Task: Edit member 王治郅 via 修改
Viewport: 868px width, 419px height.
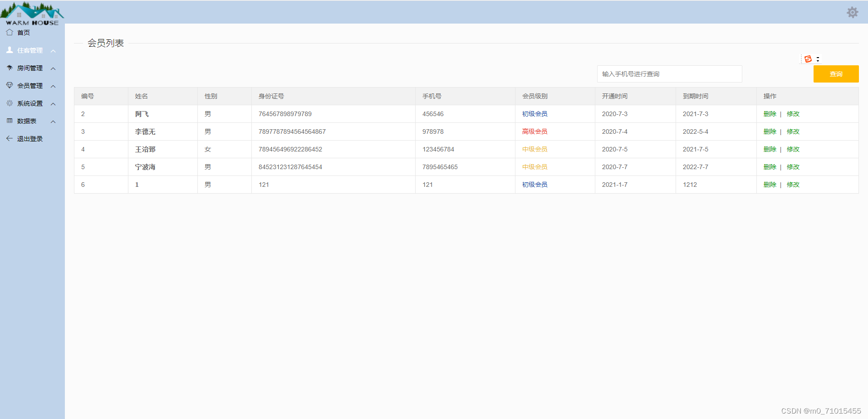Action: pyautogui.click(x=793, y=149)
